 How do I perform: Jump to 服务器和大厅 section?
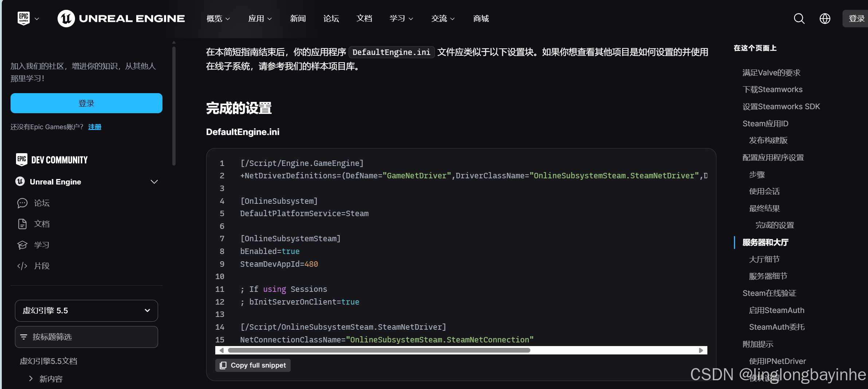[x=765, y=242]
